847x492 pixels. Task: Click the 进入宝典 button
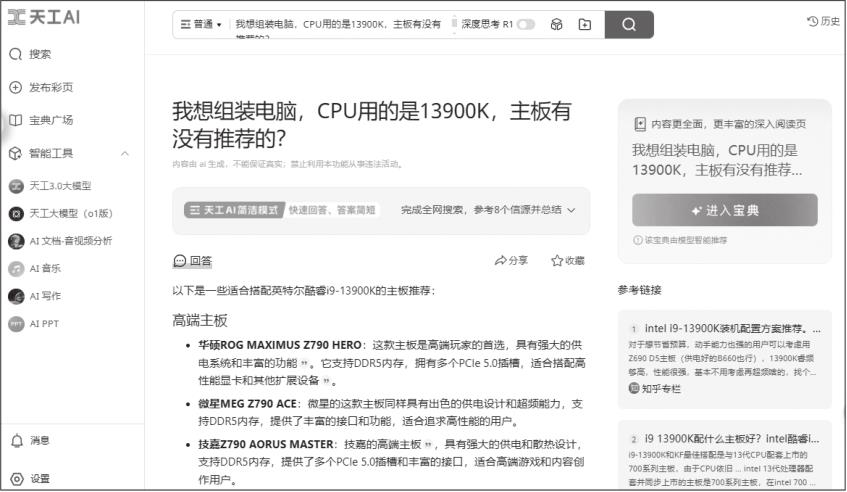[724, 210]
